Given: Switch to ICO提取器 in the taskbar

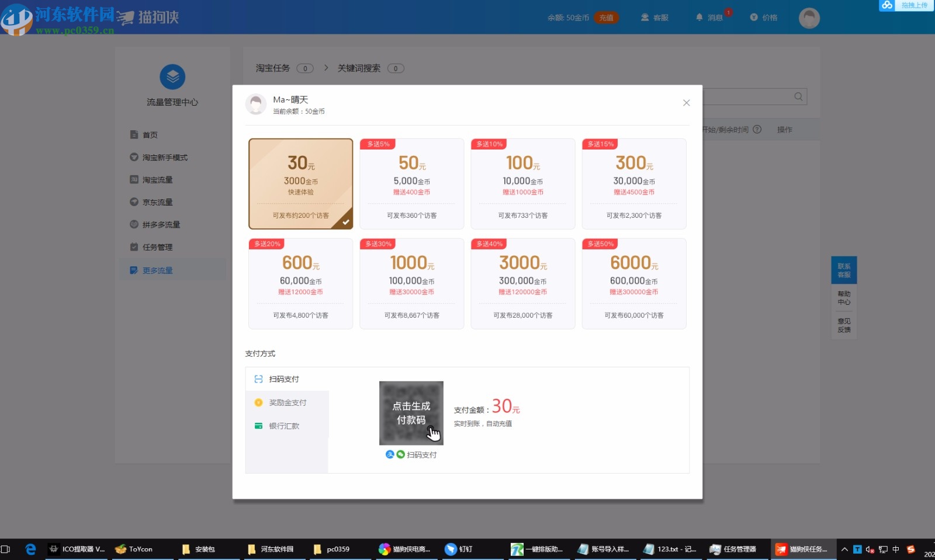Looking at the screenshot, I should coord(77,549).
